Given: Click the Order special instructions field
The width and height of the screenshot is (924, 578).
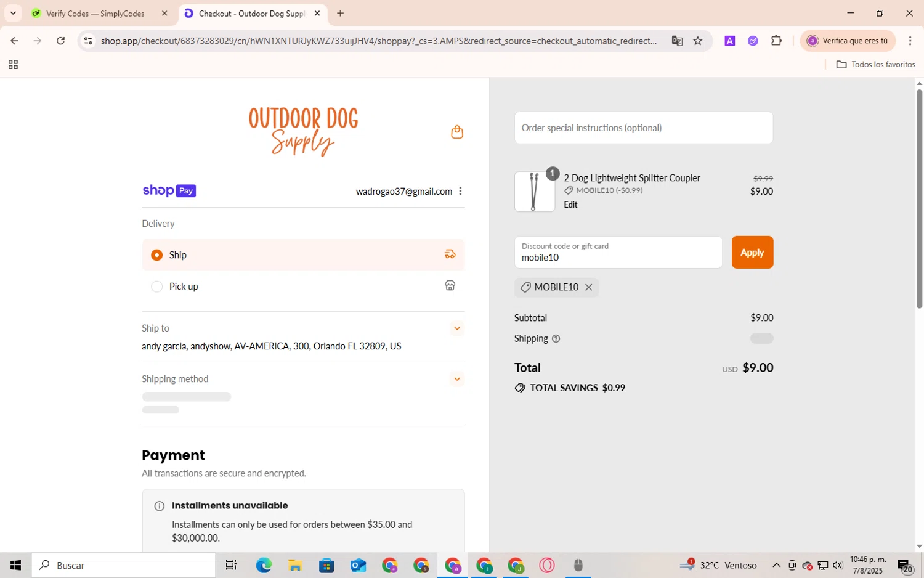Looking at the screenshot, I should click(644, 128).
